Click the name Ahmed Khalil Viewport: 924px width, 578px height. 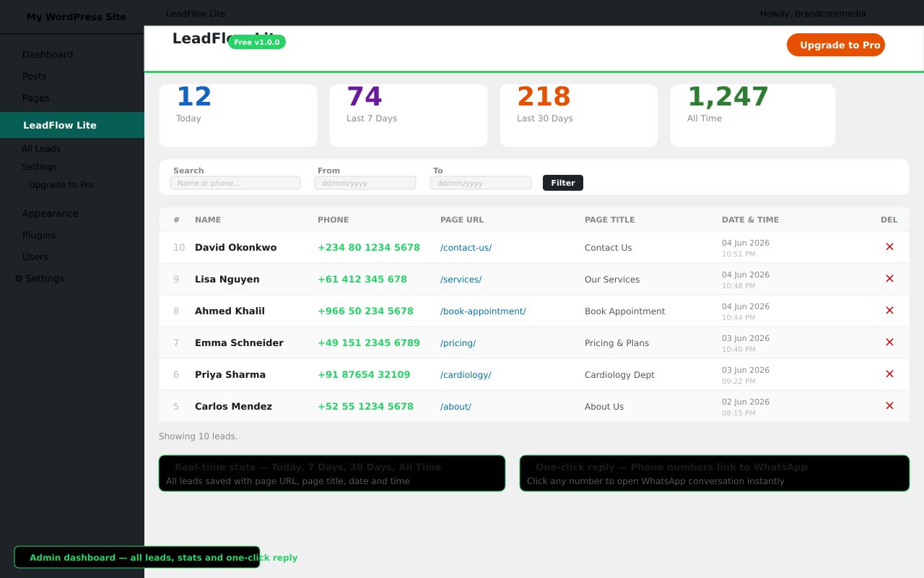(x=230, y=311)
